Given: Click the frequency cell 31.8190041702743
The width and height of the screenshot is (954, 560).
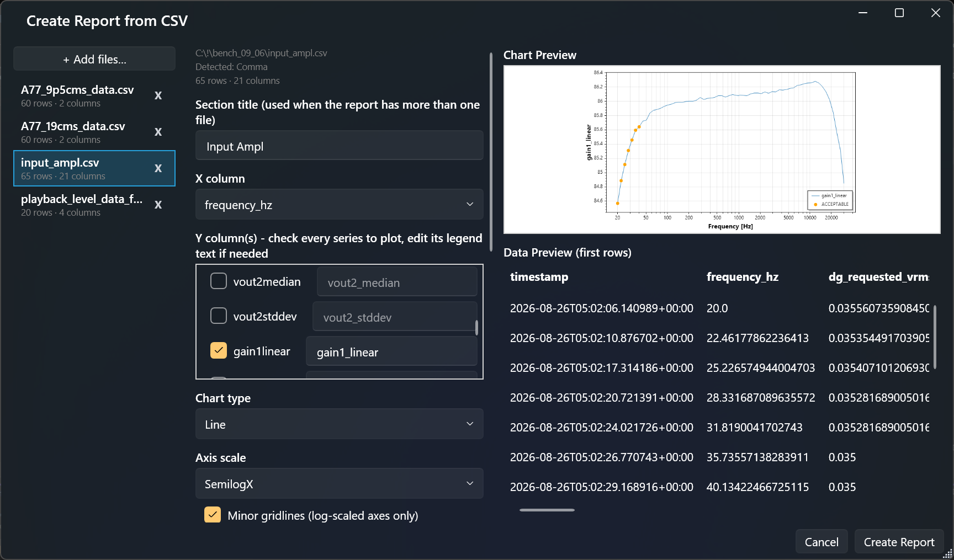Looking at the screenshot, I should pos(754,428).
